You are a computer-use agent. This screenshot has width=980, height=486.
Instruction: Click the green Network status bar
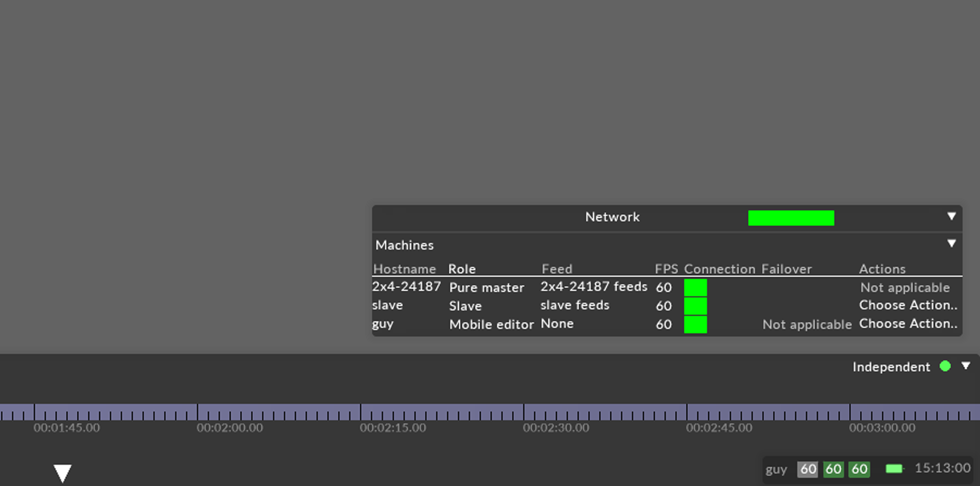coord(791,218)
